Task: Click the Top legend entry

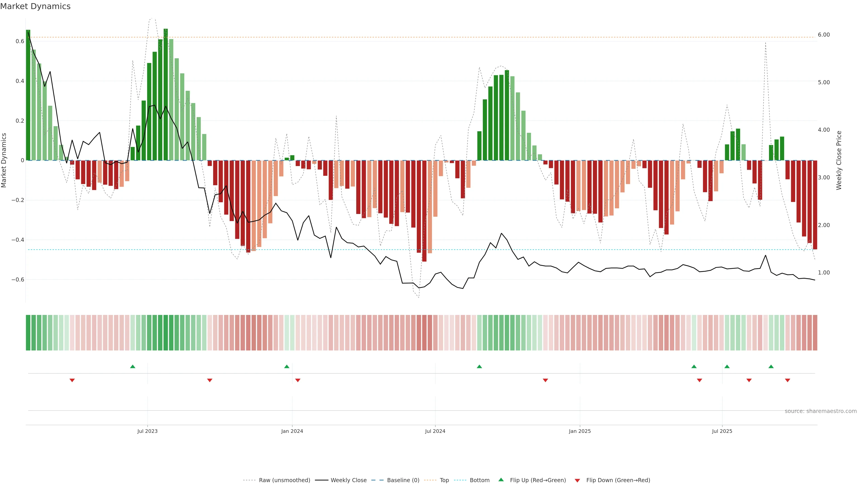Action: [444, 480]
